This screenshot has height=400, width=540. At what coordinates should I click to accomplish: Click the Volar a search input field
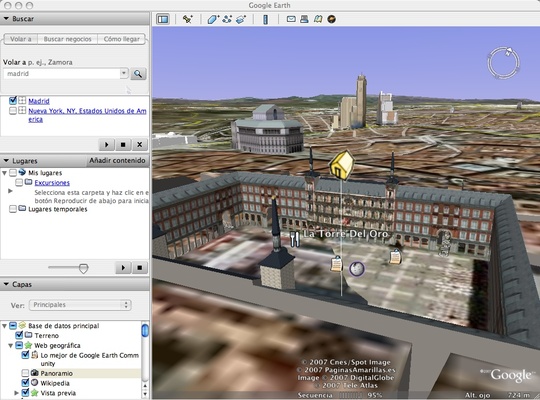(62, 73)
